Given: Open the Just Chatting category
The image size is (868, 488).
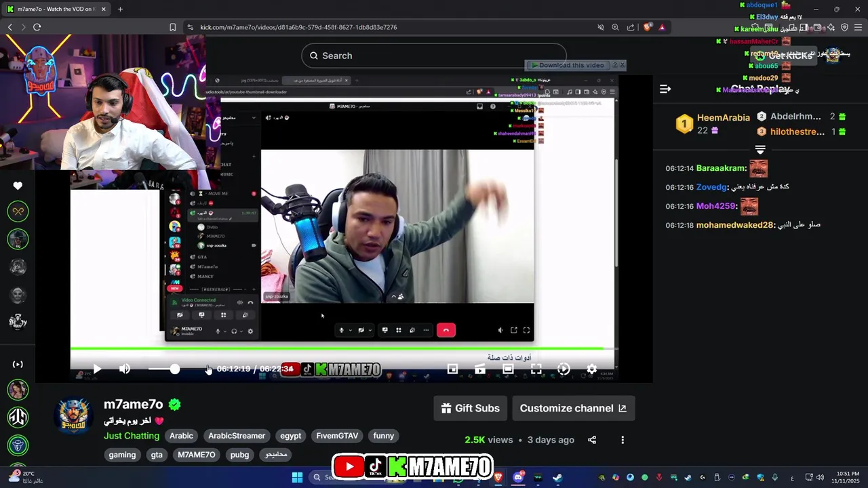Looking at the screenshot, I should pos(132,436).
